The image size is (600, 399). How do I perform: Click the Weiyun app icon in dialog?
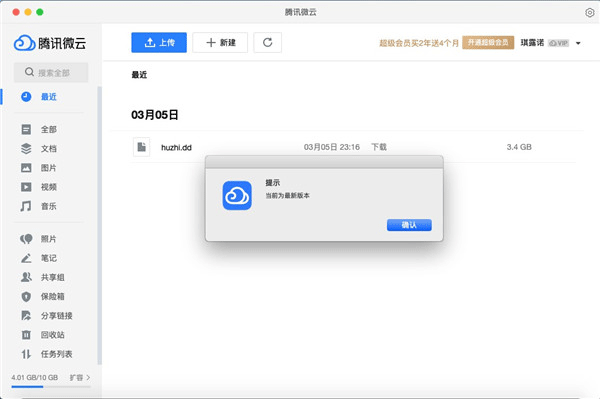[237, 195]
